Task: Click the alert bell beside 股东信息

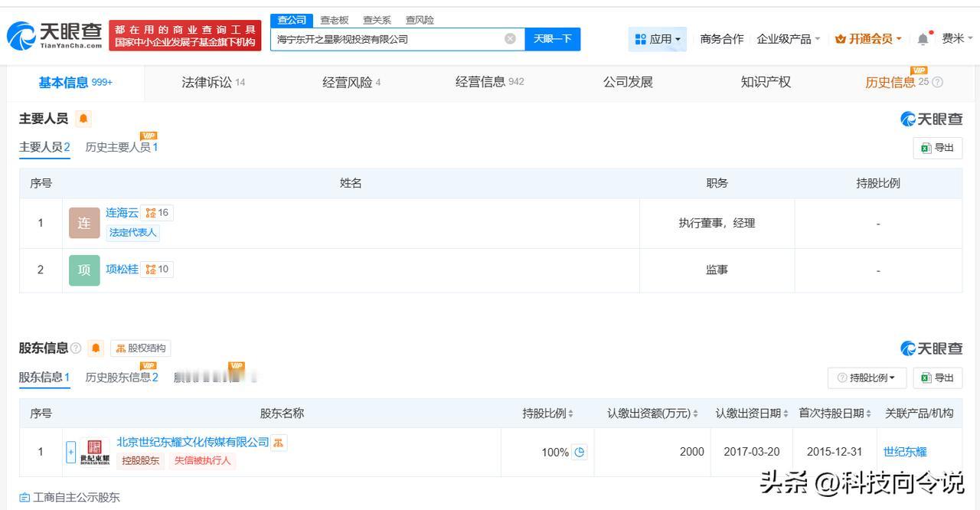Action: (x=96, y=348)
